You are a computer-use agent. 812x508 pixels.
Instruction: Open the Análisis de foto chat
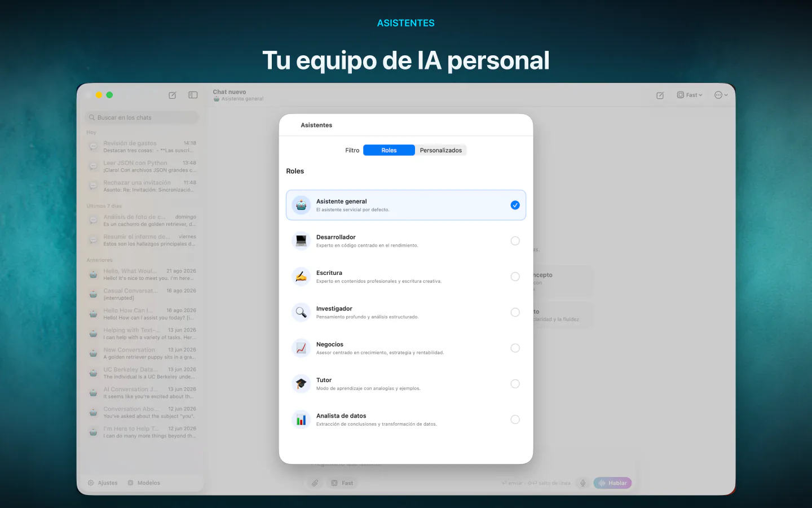point(142,221)
